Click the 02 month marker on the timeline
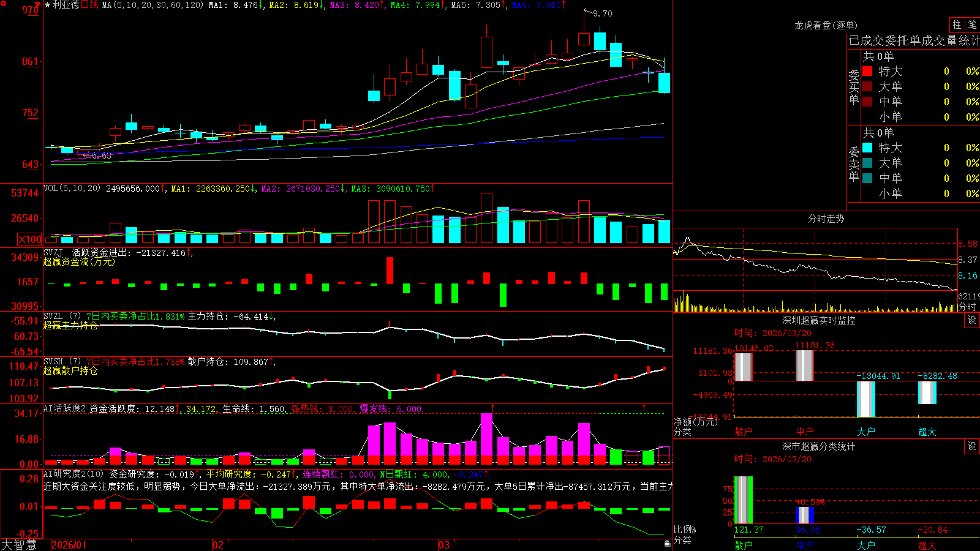This screenshot has width=980, height=551. click(x=218, y=545)
